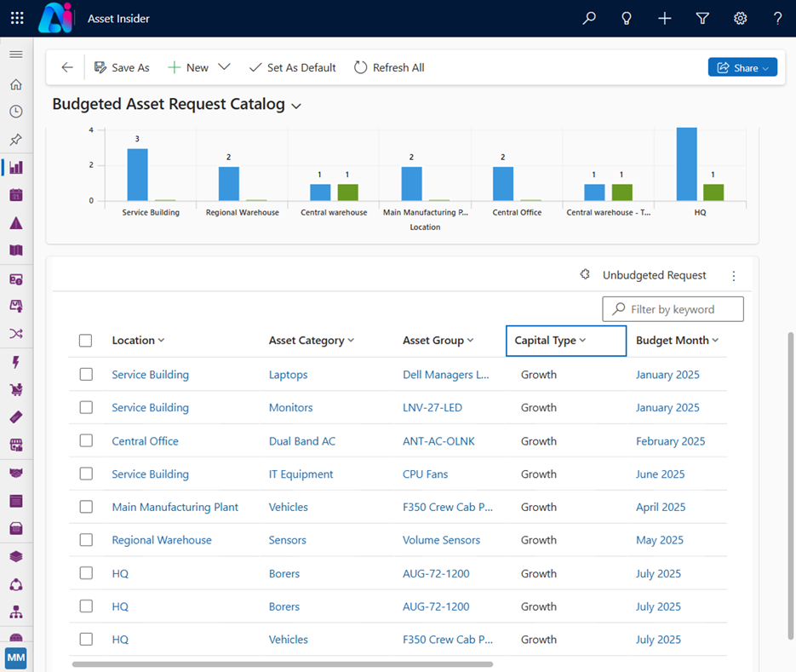
Task: Open help with the question mark icon
Action: coord(777,18)
